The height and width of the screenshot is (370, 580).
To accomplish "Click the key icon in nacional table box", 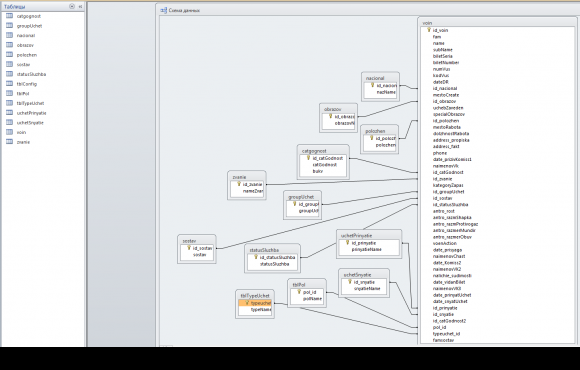I will click(x=372, y=85).
